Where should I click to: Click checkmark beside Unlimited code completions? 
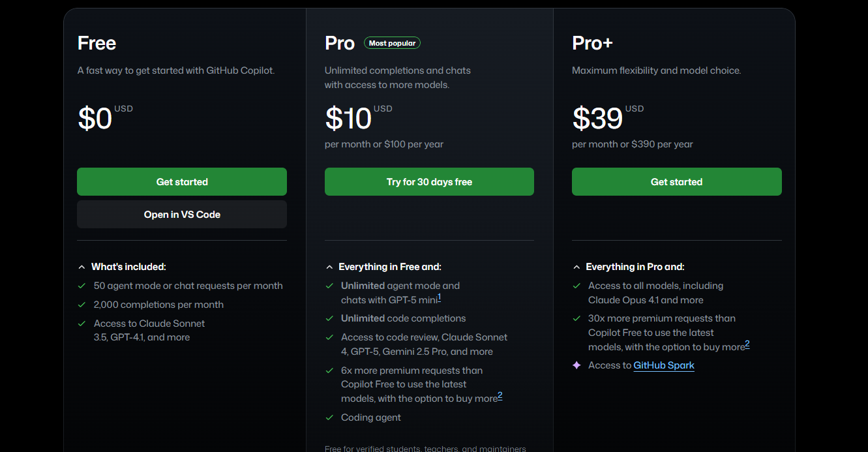coord(329,318)
